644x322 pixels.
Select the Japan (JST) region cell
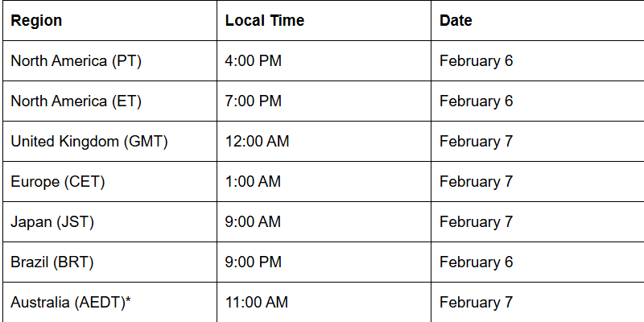coord(52,222)
